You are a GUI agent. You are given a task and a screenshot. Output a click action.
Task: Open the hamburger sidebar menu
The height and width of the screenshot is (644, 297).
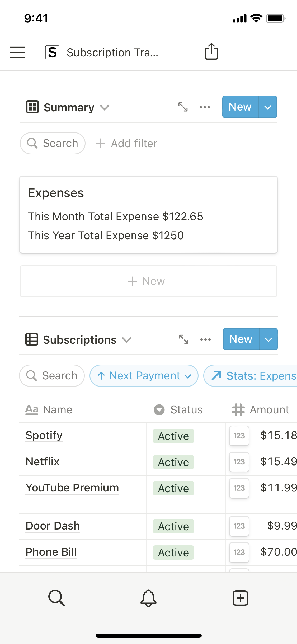point(17,52)
